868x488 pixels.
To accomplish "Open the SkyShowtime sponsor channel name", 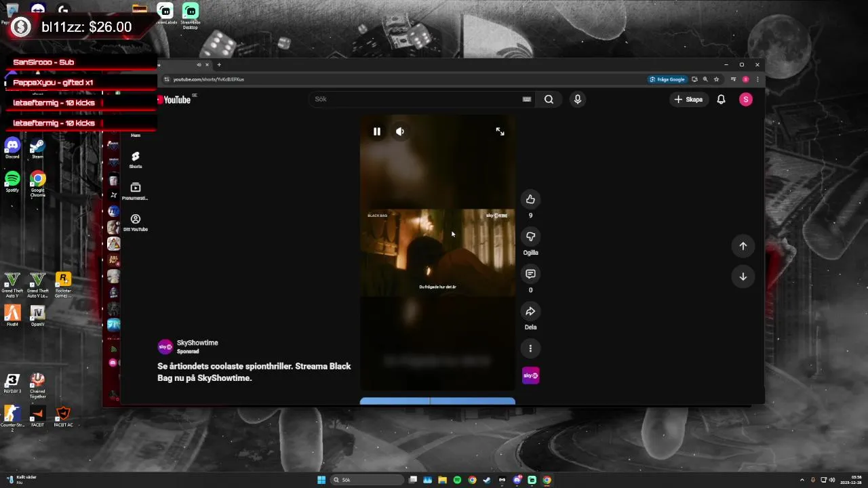I will [197, 343].
